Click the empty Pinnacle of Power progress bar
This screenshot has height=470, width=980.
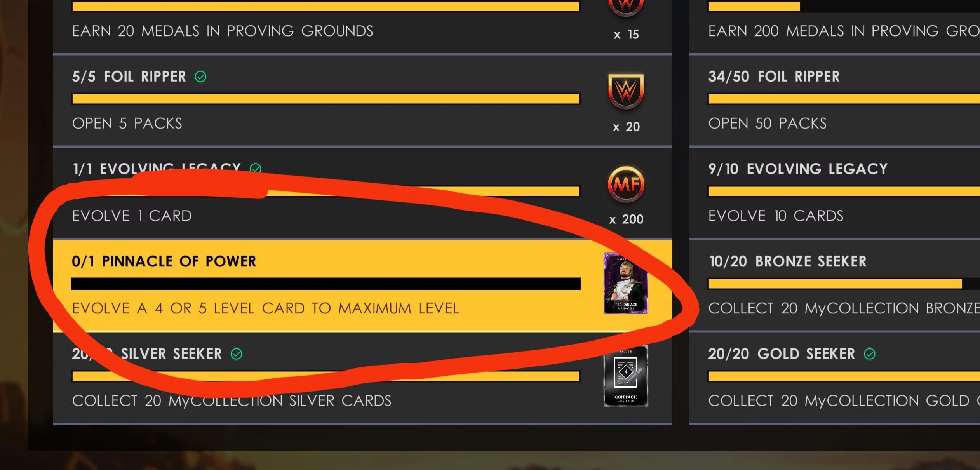point(326,284)
